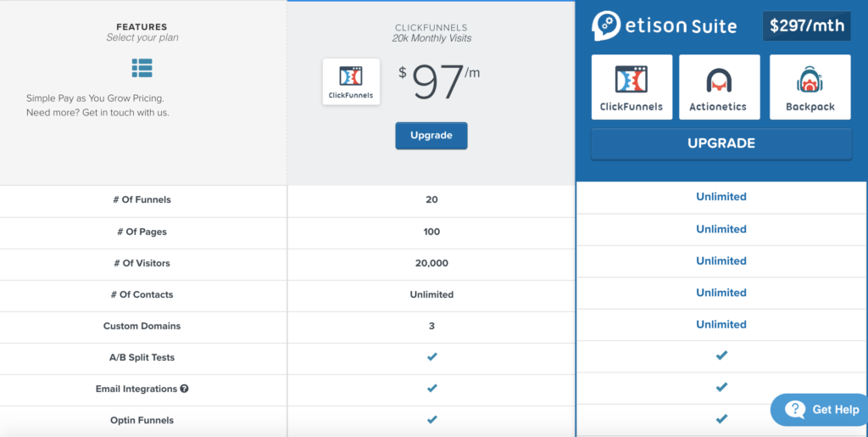Image resolution: width=868 pixels, height=437 pixels.
Task: Click the 'Email Integrations' feature label
Action: (136, 389)
